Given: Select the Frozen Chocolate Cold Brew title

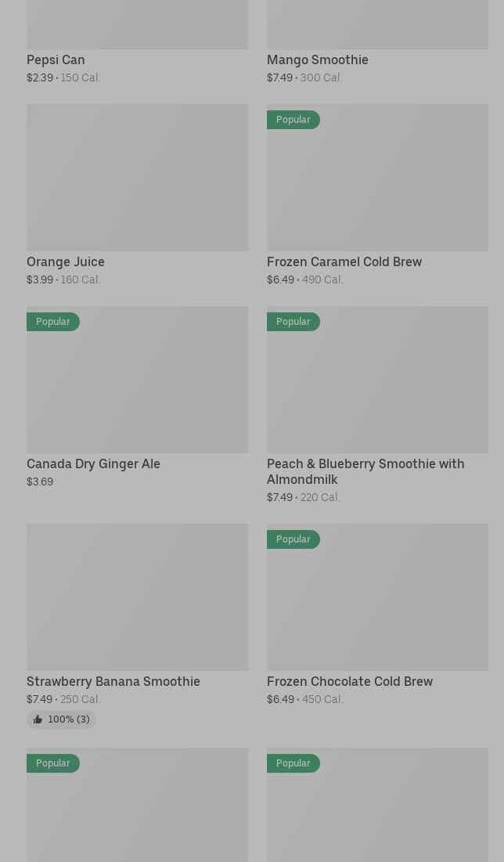Looking at the screenshot, I should pyautogui.click(x=350, y=681).
